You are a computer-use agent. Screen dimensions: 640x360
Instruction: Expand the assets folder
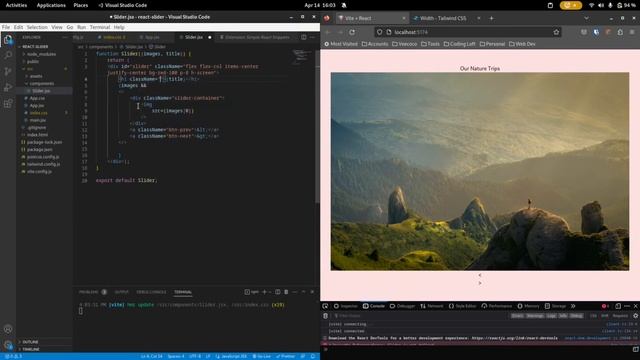point(36,76)
